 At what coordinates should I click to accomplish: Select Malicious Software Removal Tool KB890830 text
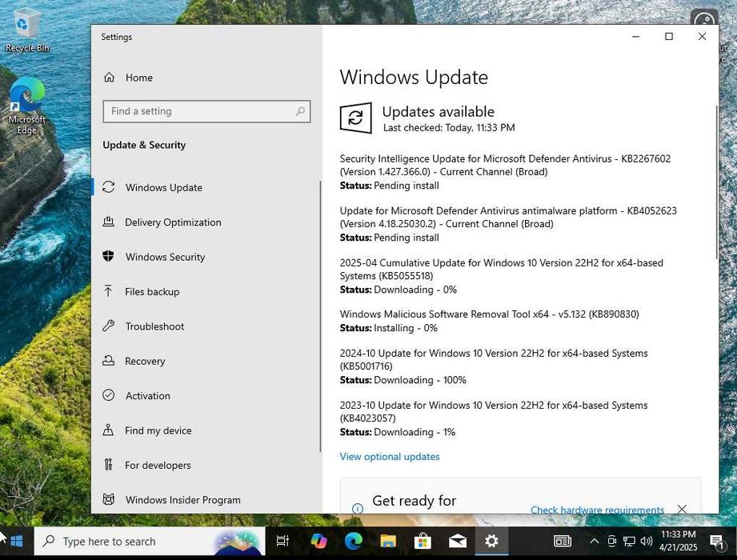pyautogui.click(x=489, y=314)
